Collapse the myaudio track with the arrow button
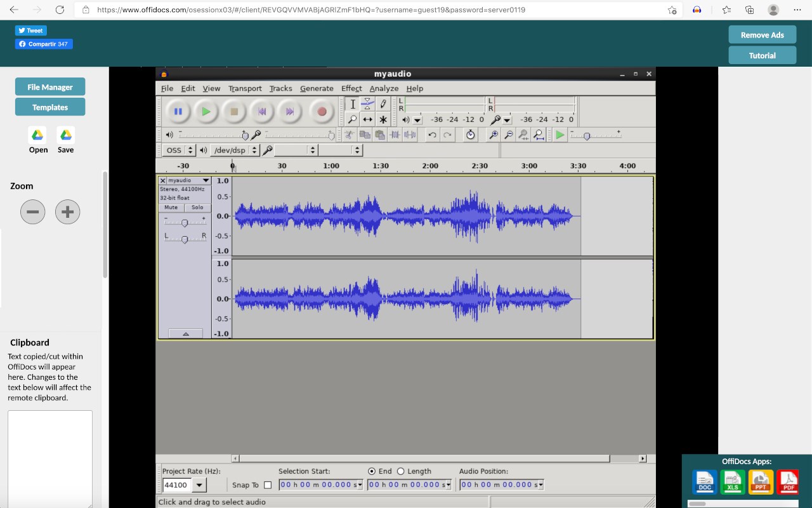This screenshot has height=508, width=812. click(x=186, y=333)
